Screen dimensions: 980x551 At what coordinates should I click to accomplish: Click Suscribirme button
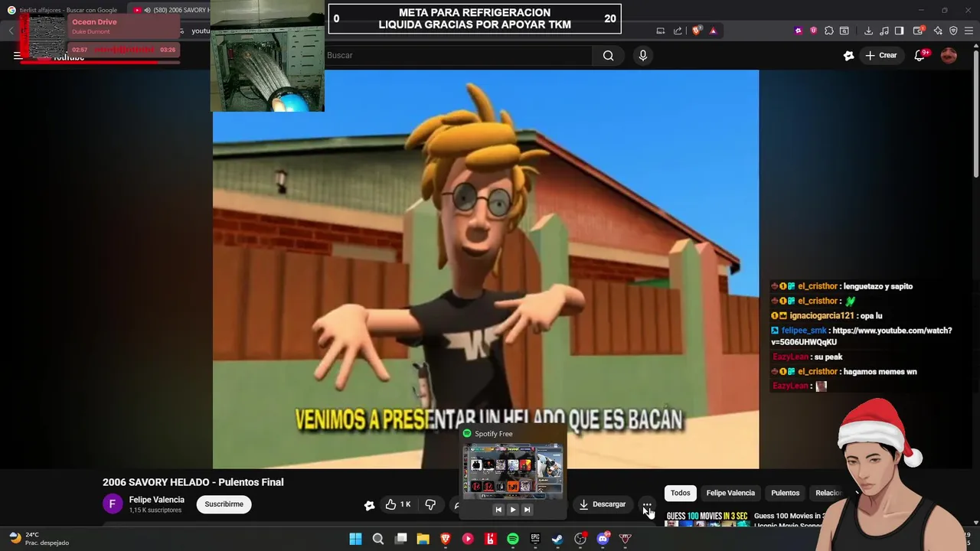pyautogui.click(x=224, y=504)
